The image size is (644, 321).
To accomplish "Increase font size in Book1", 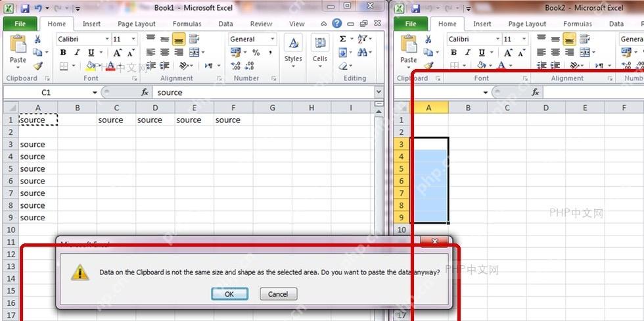I will tap(118, 53).
